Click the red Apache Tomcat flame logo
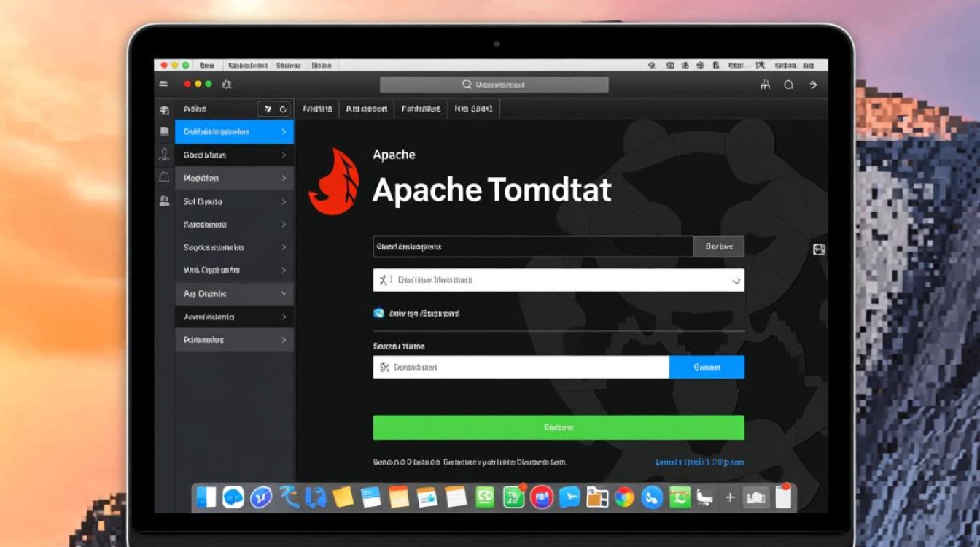Image resolution: width=980 pixels, height=547 pixels. pyautogui.click(x=334, y=181)
